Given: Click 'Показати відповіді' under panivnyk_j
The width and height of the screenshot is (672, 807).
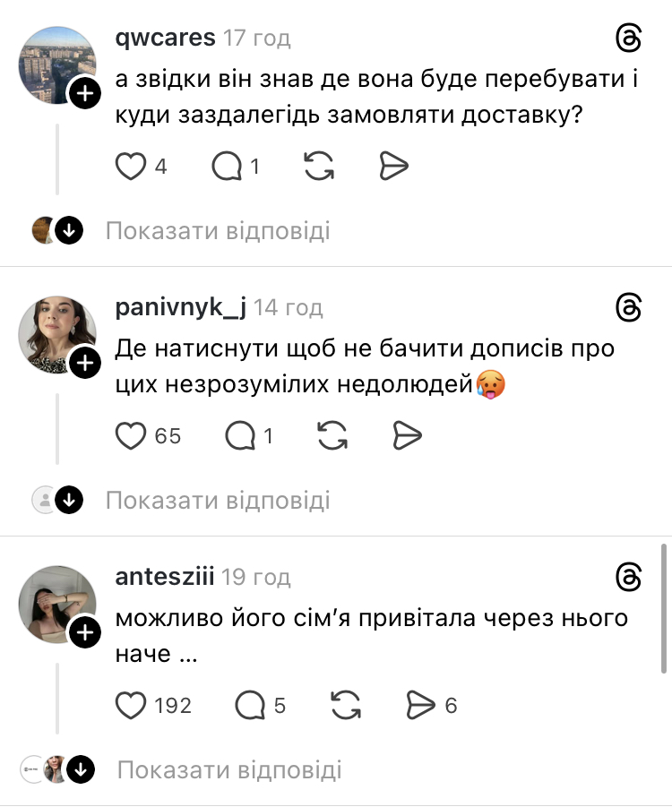Looking at the screenshot, I should click(218, 501).
